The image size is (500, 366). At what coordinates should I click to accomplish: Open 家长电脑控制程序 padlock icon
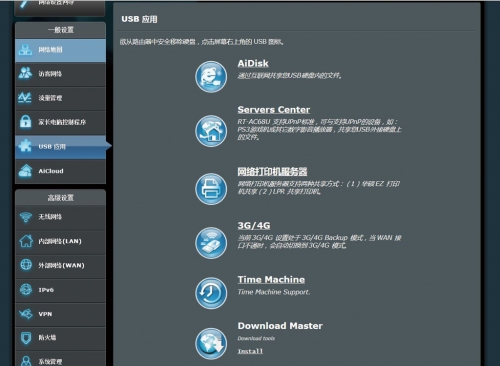[x=25, y=122]
